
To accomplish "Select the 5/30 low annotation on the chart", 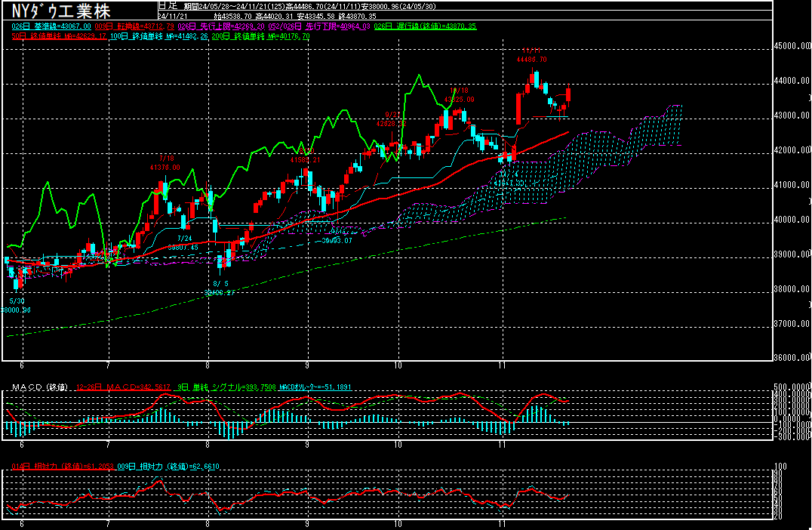I will [16, 306].
